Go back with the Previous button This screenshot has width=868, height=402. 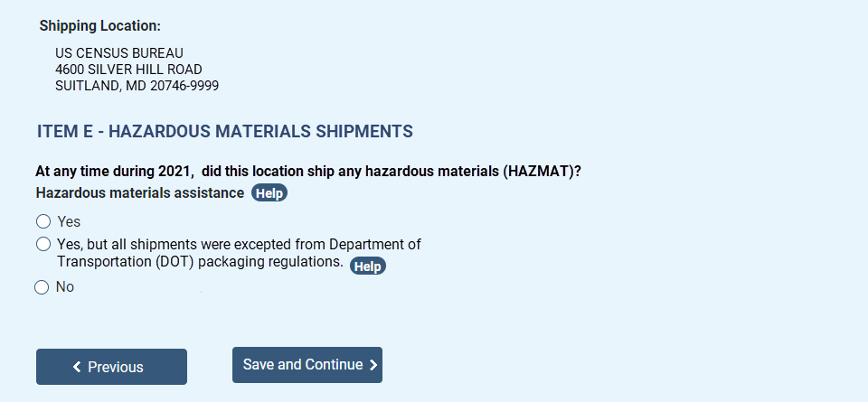coord(111,367)
